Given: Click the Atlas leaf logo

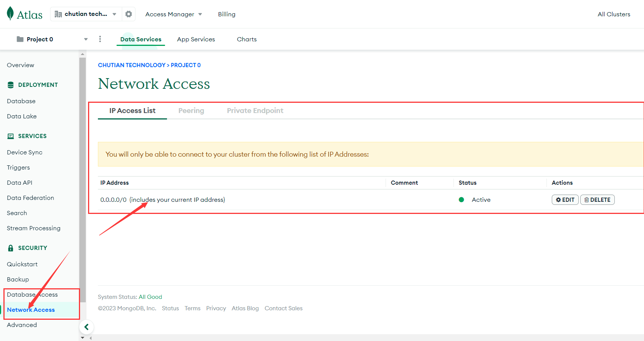Looking at the screenshot, I should (x=11, y=14).
